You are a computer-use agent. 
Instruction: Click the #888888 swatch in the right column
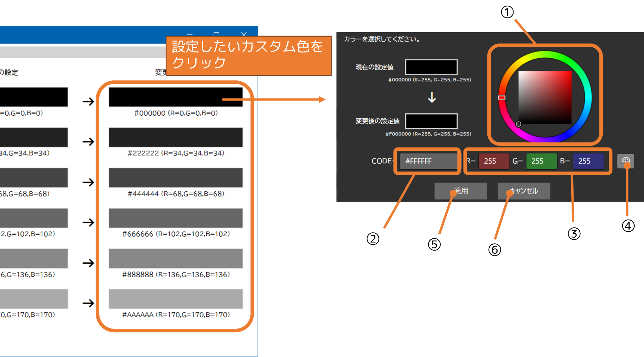[x=175, y=258]
